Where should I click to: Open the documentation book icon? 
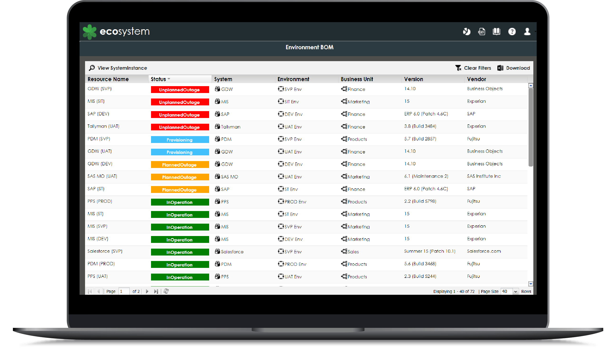coord(496,31)
